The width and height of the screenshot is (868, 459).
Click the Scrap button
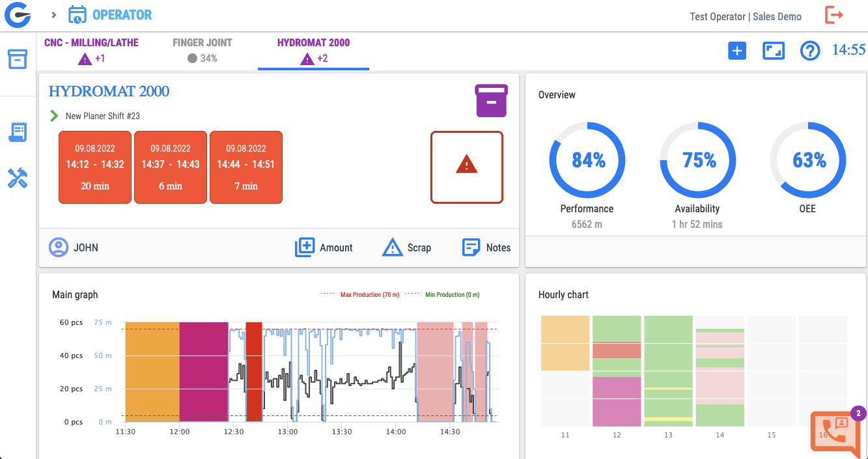pos(406,247)
